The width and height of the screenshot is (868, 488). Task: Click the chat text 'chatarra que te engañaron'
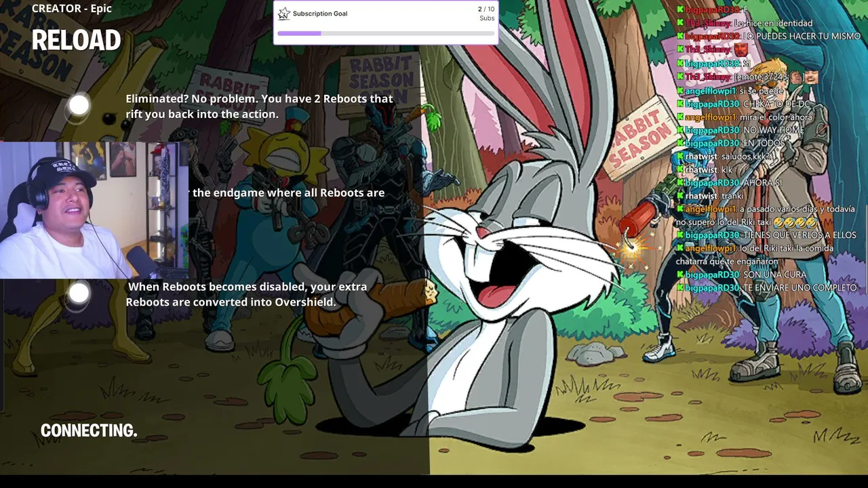[727, 262]
